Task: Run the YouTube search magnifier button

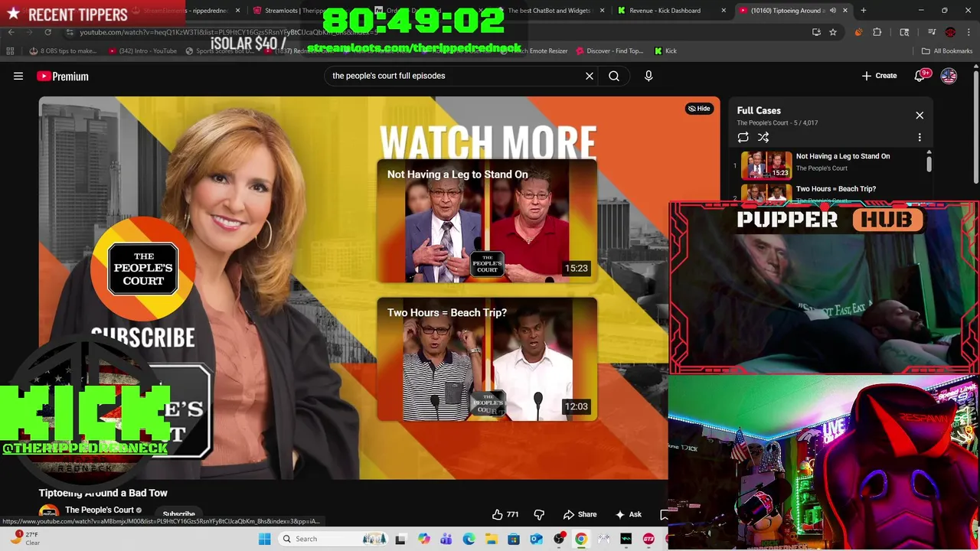Action: 614,76
